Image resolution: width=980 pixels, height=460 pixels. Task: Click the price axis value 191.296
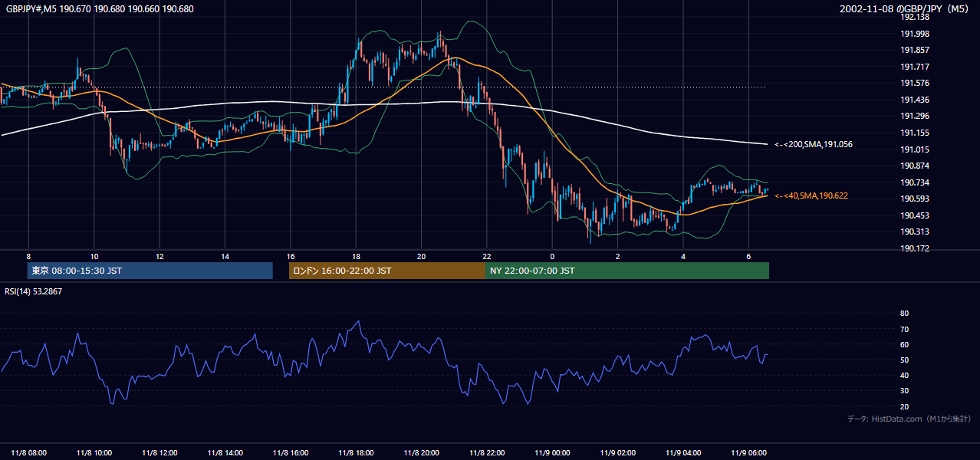(x=915, y=116)
